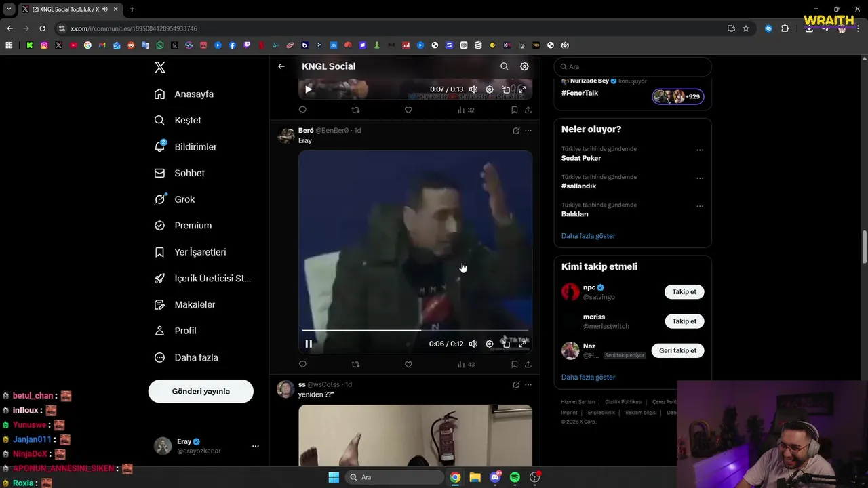Follow npc @salvingo
Viewport: 868px width, 488px height.
[684, 292]
